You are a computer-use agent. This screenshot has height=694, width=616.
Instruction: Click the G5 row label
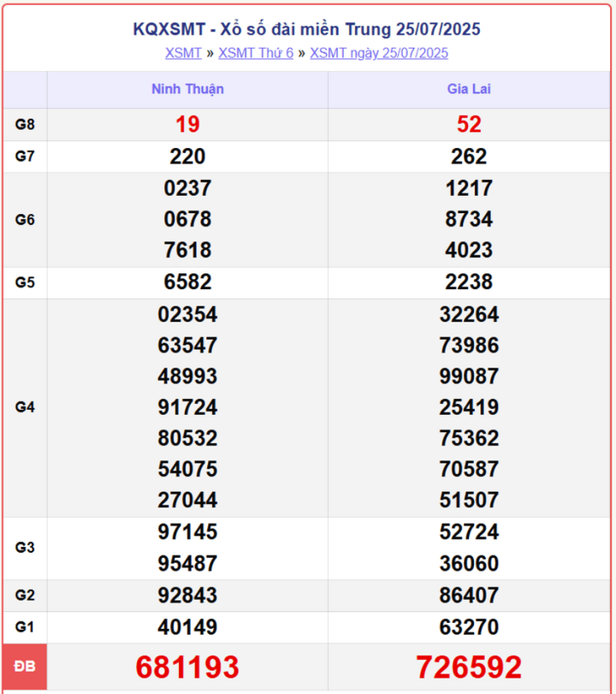click(x=25, y=282)
